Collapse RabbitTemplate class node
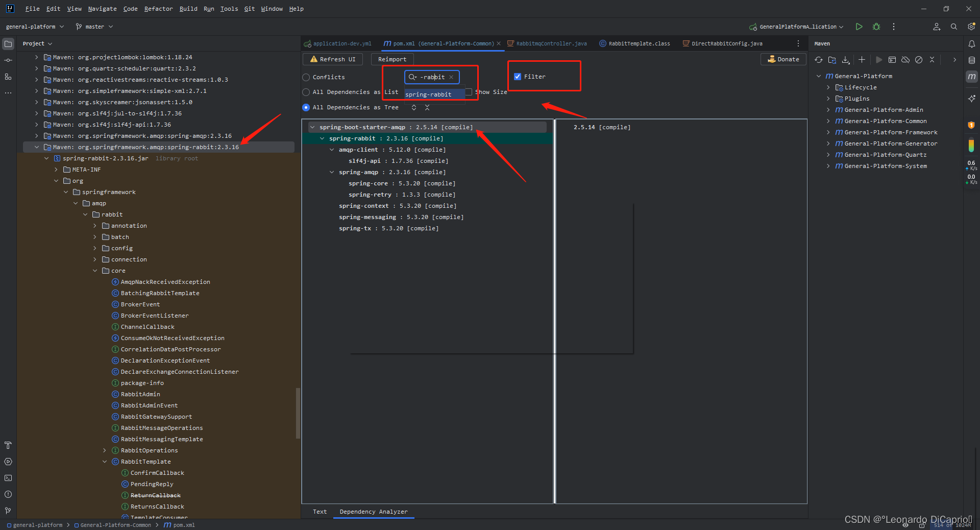Image resolution: width=980 pixels, height=530 pixels. click(x=105, y=462)
